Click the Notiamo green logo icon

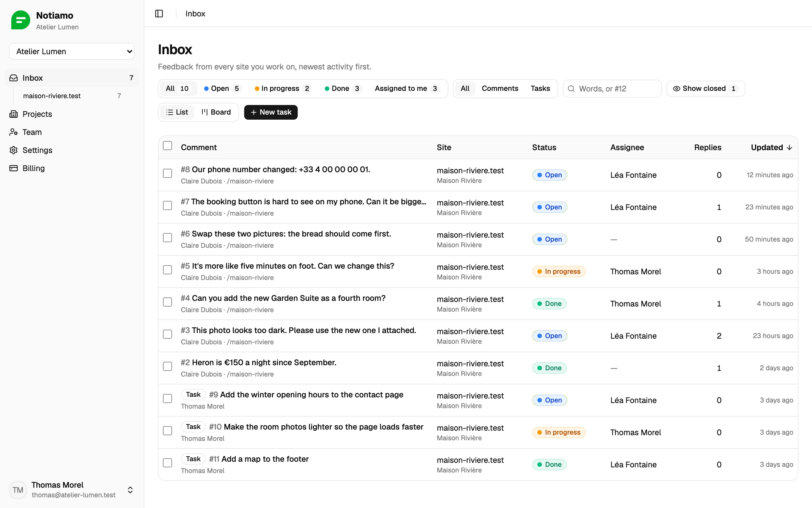pos(21,20)
